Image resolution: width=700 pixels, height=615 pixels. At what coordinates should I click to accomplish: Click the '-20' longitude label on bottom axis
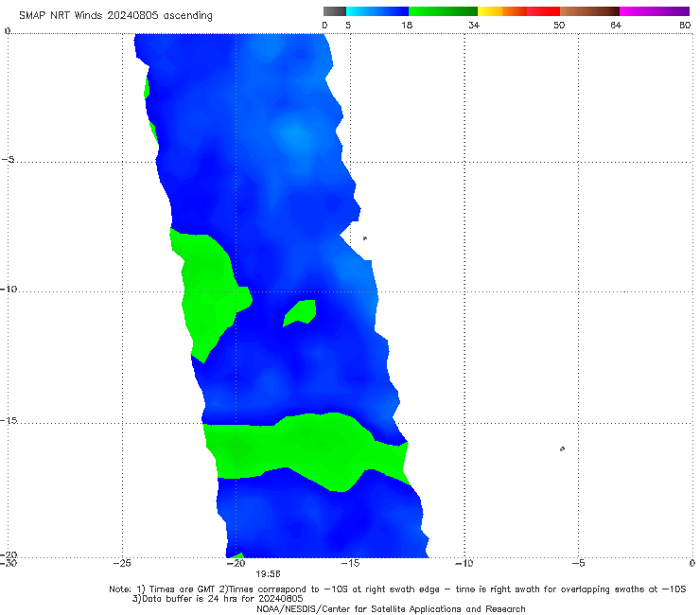(236, 563)
